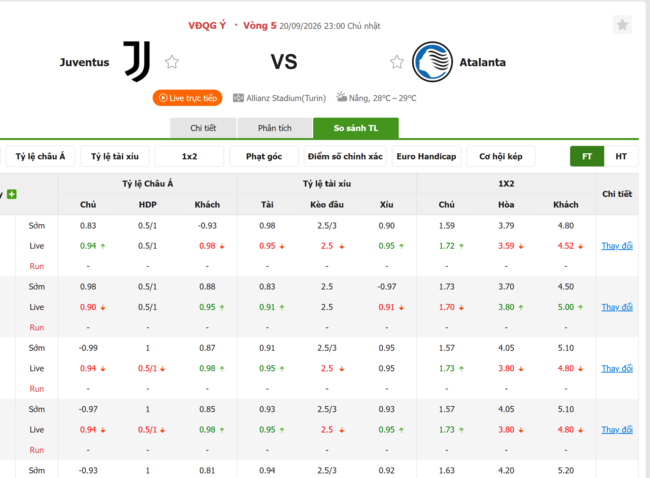This screenshot has width=650, height=478.
Task: Click the live away odds 5.00
Action: coord(565,307)
